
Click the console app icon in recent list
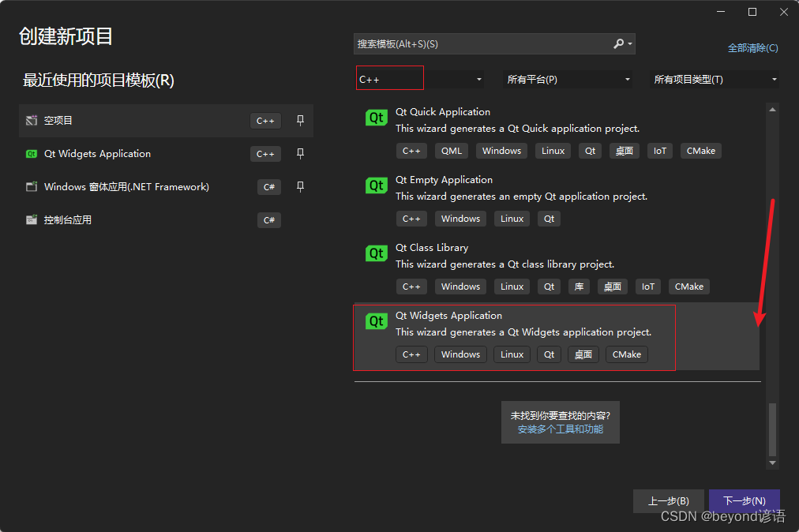coord(32,220)
